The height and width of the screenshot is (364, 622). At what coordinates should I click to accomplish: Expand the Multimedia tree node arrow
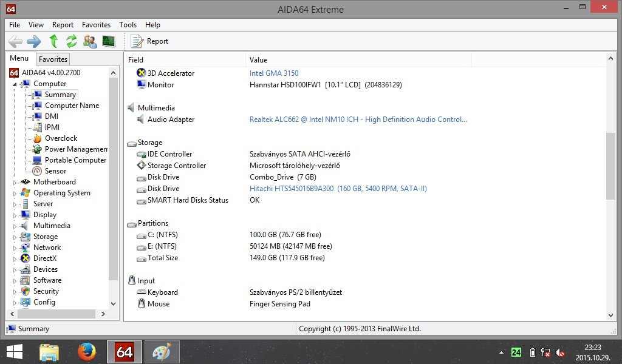[x=15, y=226]
